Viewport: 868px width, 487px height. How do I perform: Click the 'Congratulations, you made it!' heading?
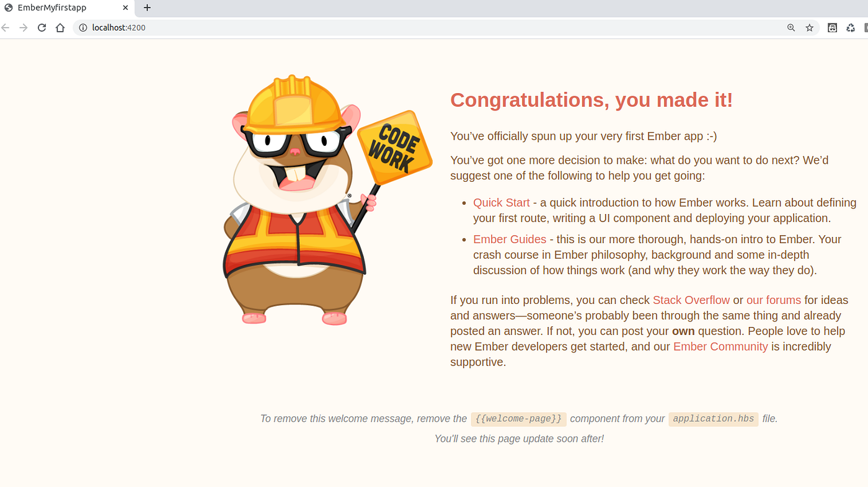click(x=591, y=100)
